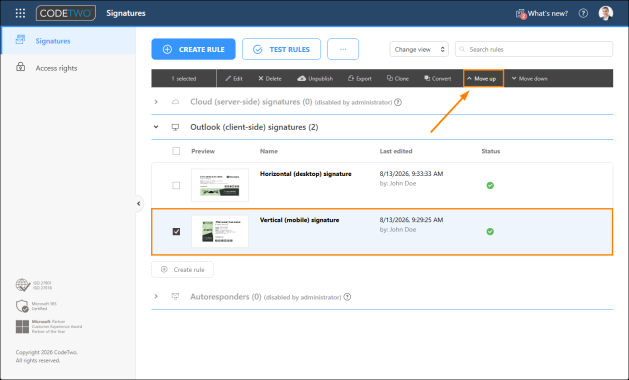Viewport: 629px width, 380px height.
Task: Click the Convert toolbar item
Action: (437, 79)
